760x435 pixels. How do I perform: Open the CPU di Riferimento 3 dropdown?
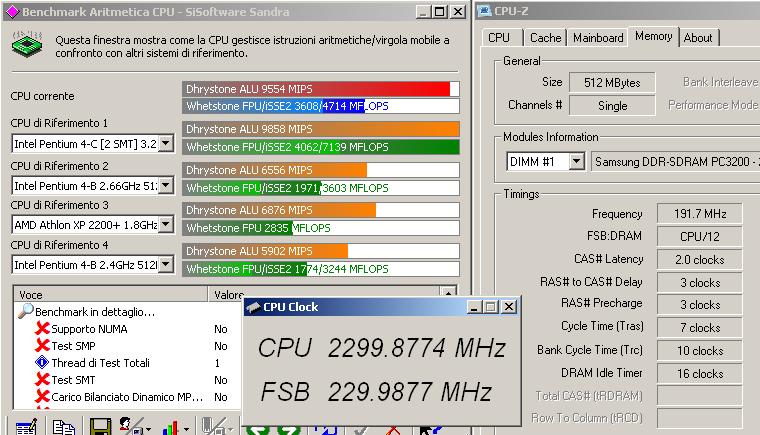tap(166, 225)
